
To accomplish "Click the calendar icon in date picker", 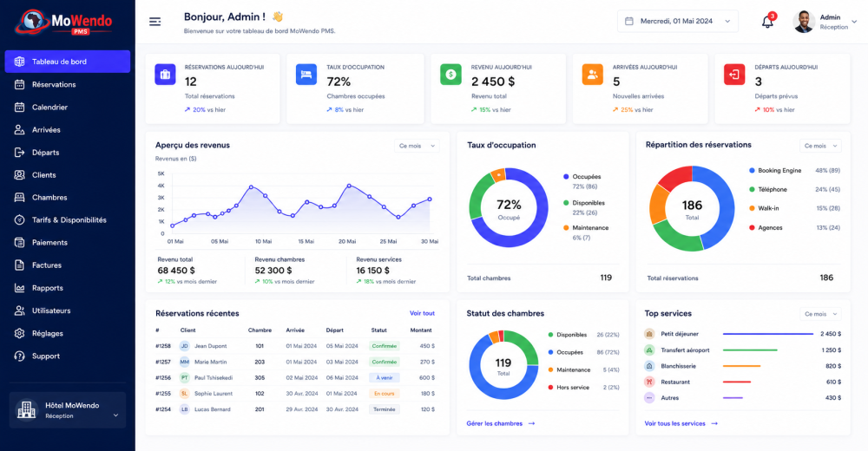I will [628, 21].
